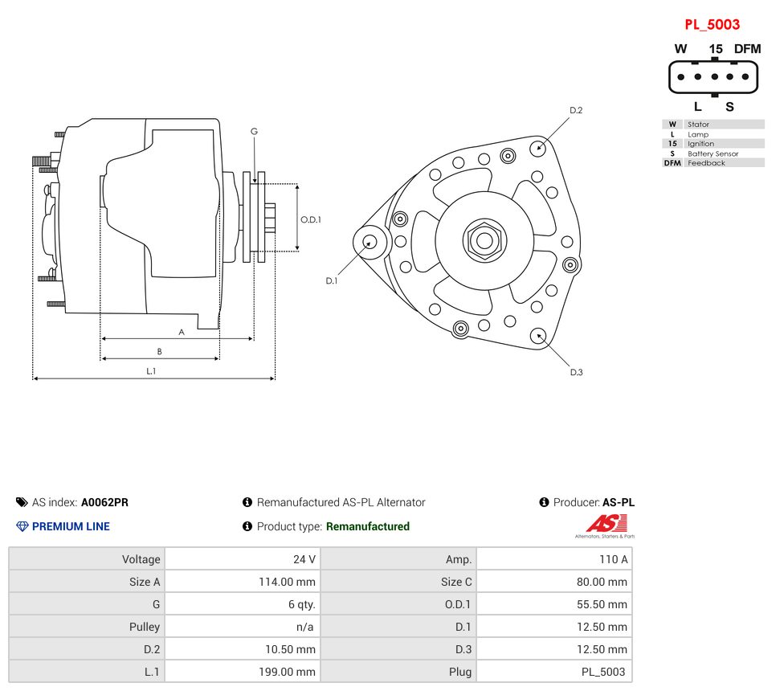Open the PREMIUM LINE link
This screenshot has width=784, height=691.
click(x=71, y=526)
